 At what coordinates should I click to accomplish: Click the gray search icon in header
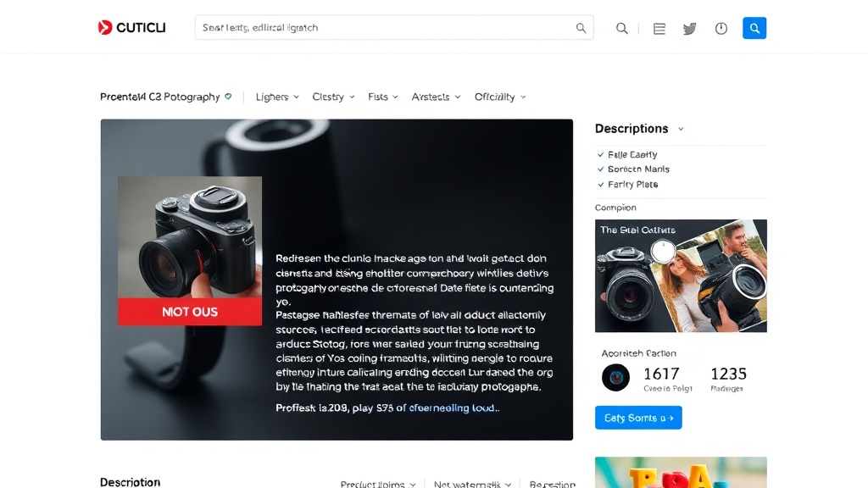coord(622,29)
